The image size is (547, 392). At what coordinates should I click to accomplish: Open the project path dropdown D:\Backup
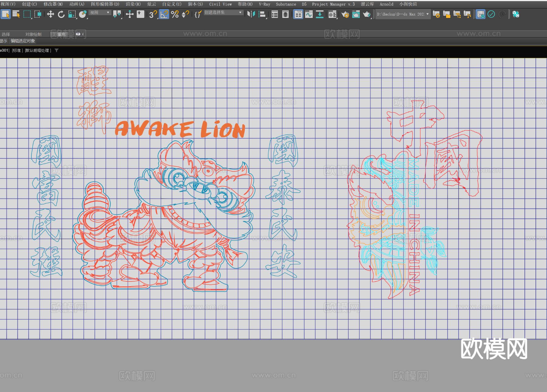click(403, 14)
